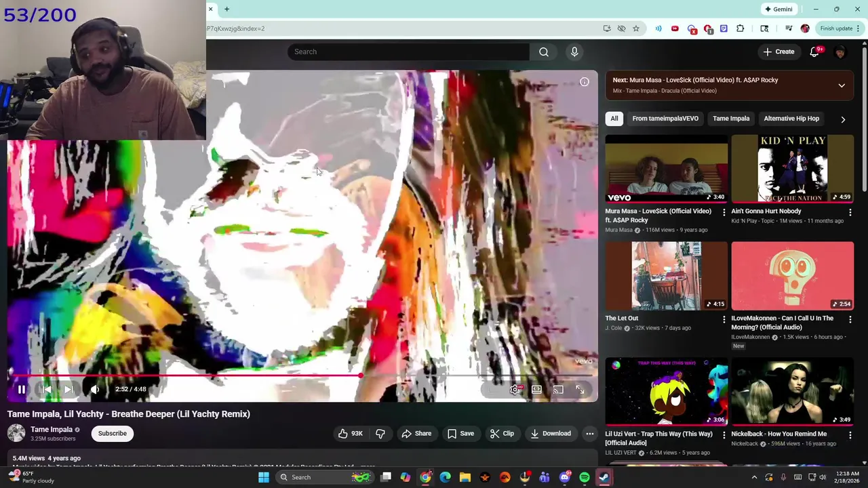This screenshot has width=868, height=488.
Task: Focus the YouTube search field
Action: [408, 52]
